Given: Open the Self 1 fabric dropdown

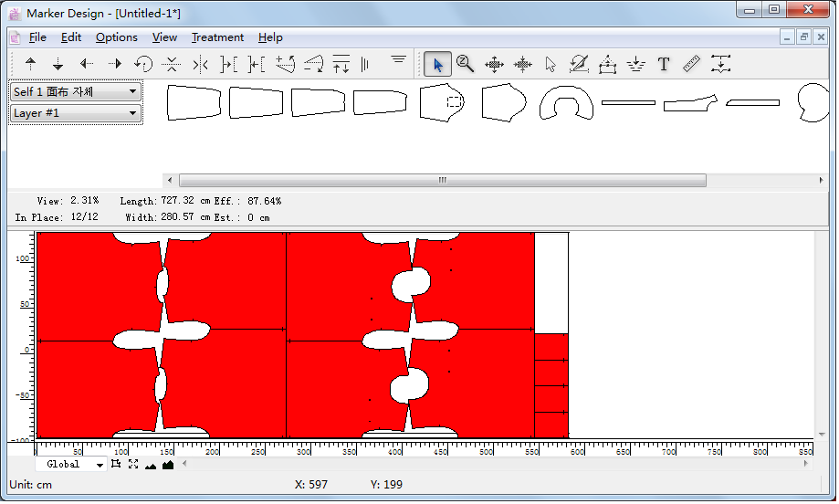Looking at the screenshot, I should click(76, 91).
